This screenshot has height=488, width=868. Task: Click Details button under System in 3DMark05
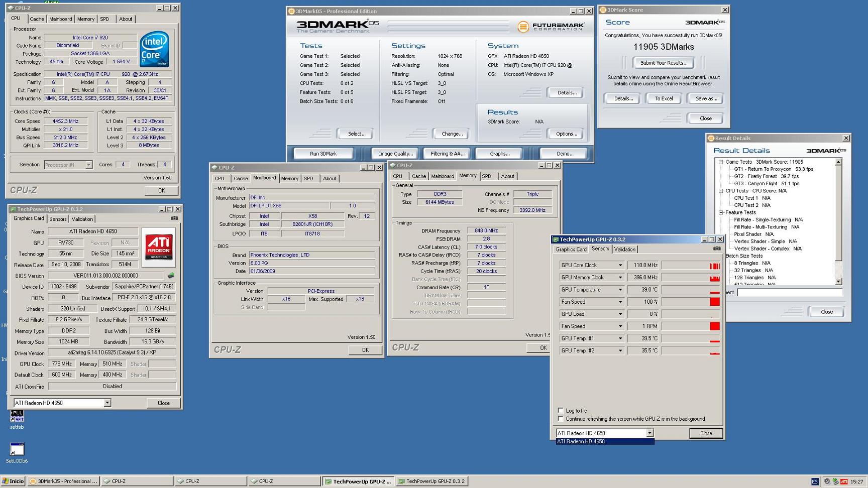pos(566,92)
